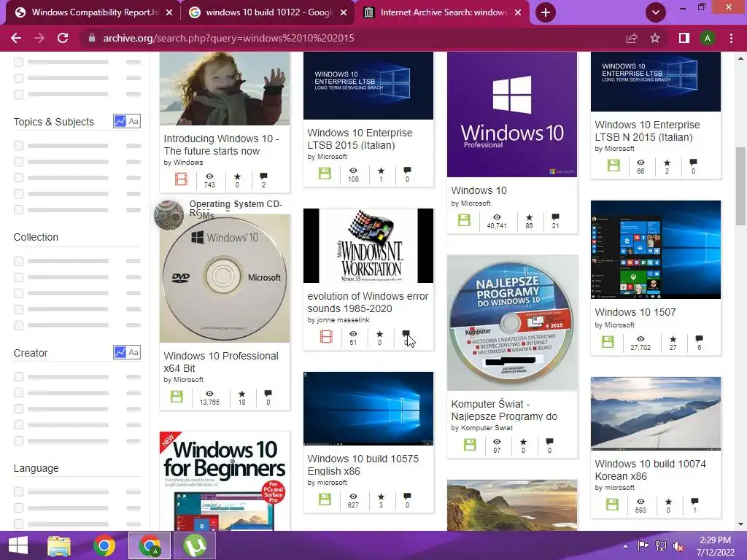Click Windows 10 for Beginners cover
Viewport: 747px width, 560px height.
click(x=225, y=481)
